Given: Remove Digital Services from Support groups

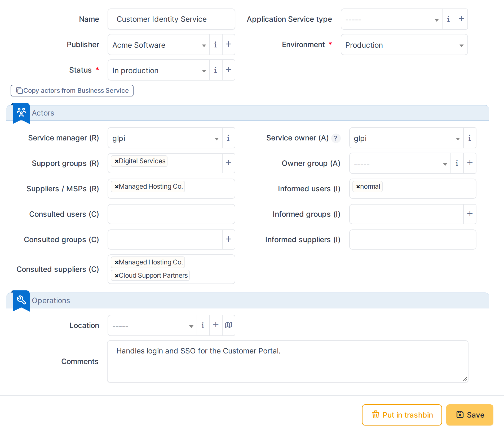Looking at the screenshot, I should click(116, 161).
